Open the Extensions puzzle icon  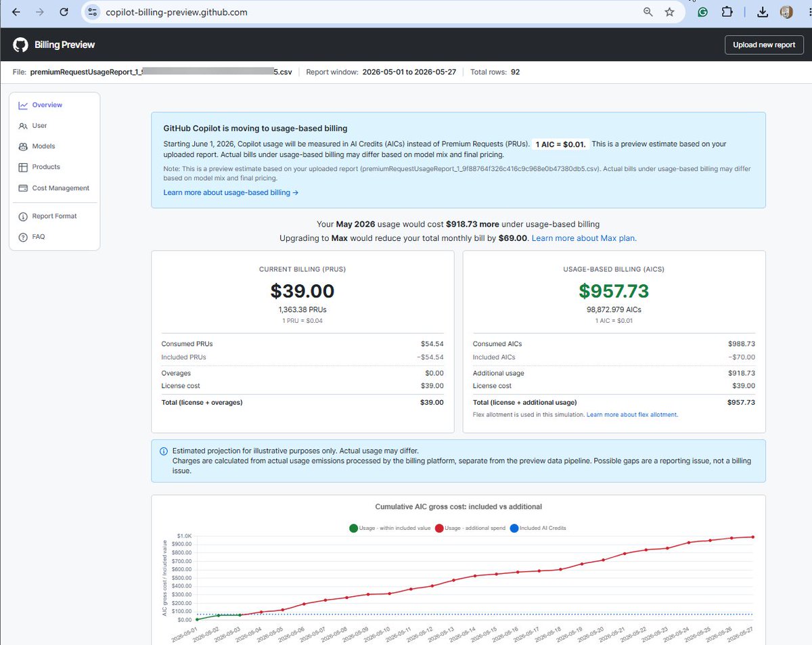click(727, 12)
